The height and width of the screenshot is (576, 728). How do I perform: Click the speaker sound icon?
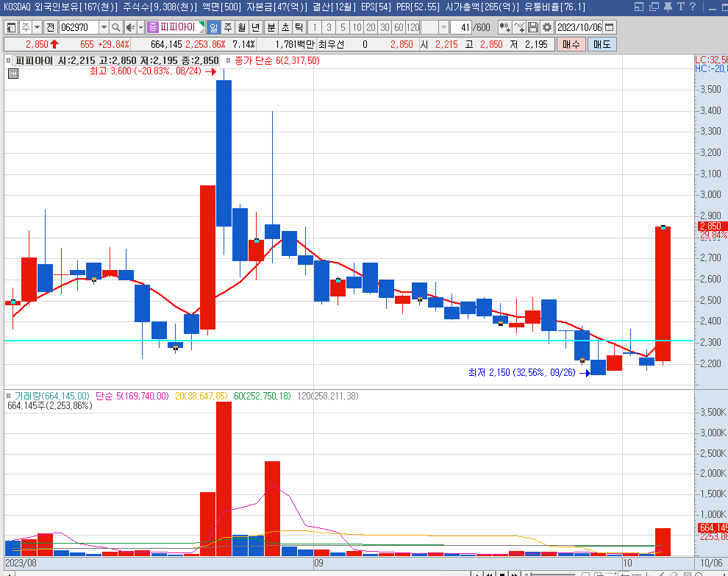[130, 27]
